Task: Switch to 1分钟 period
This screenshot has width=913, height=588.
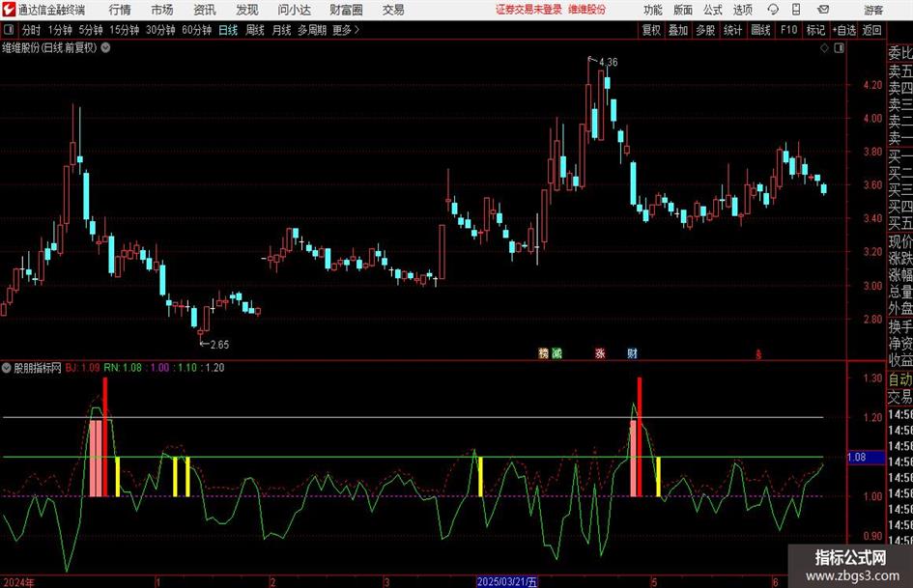Action: [x=60, y=30]
